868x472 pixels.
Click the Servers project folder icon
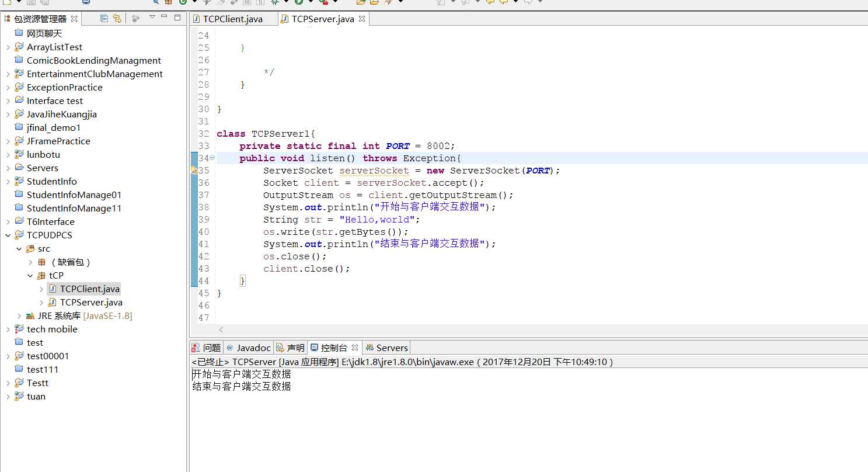coord(19,168)
